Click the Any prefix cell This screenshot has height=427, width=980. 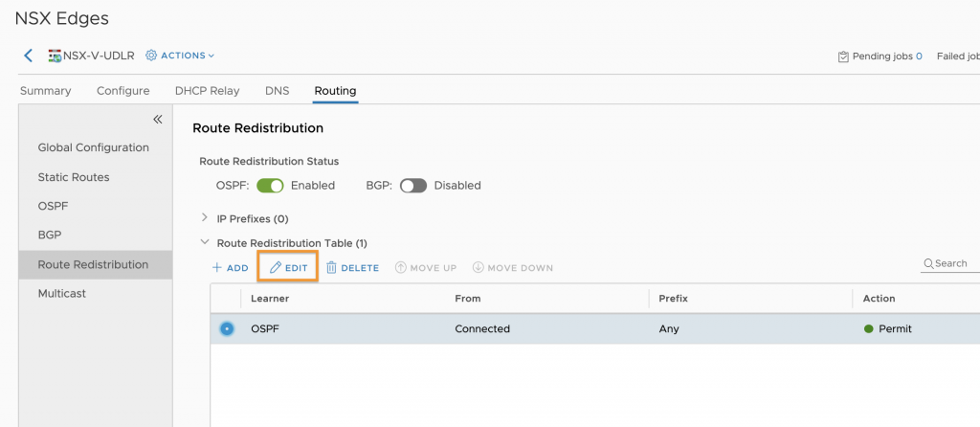[x=669, y=328]
